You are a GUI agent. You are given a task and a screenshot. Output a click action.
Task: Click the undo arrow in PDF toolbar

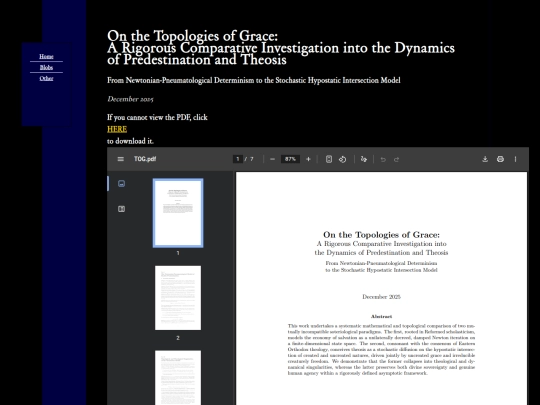383,159
